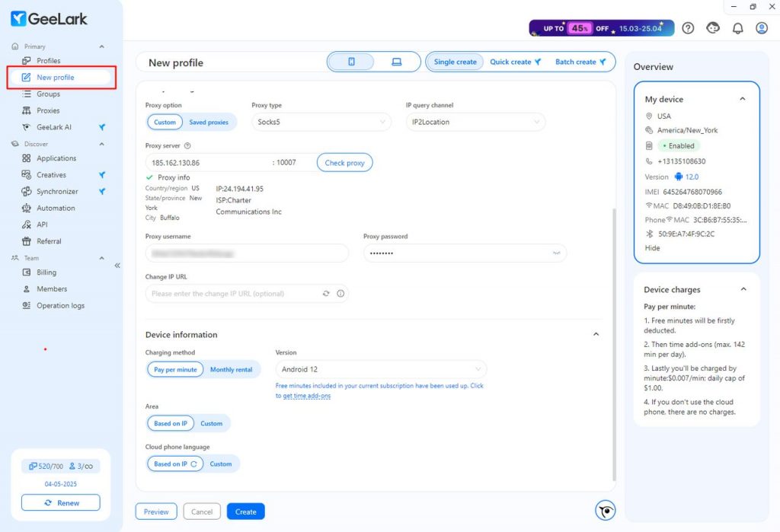Image resolution: width=780 pixels, height=532 pixels.
Task: Collapse the Device information section
Action: click(596, 334)
